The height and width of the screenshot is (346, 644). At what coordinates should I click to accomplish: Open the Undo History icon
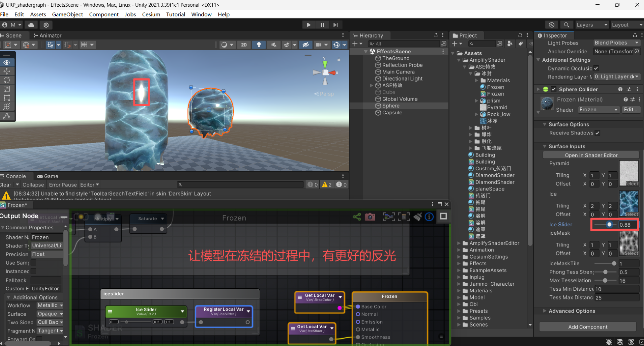point(552,25)
